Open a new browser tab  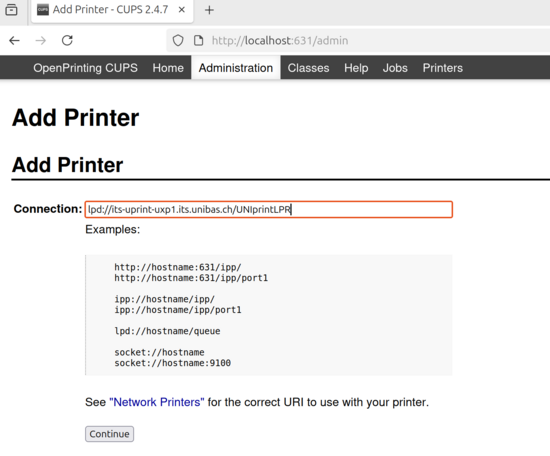(209, 10)
